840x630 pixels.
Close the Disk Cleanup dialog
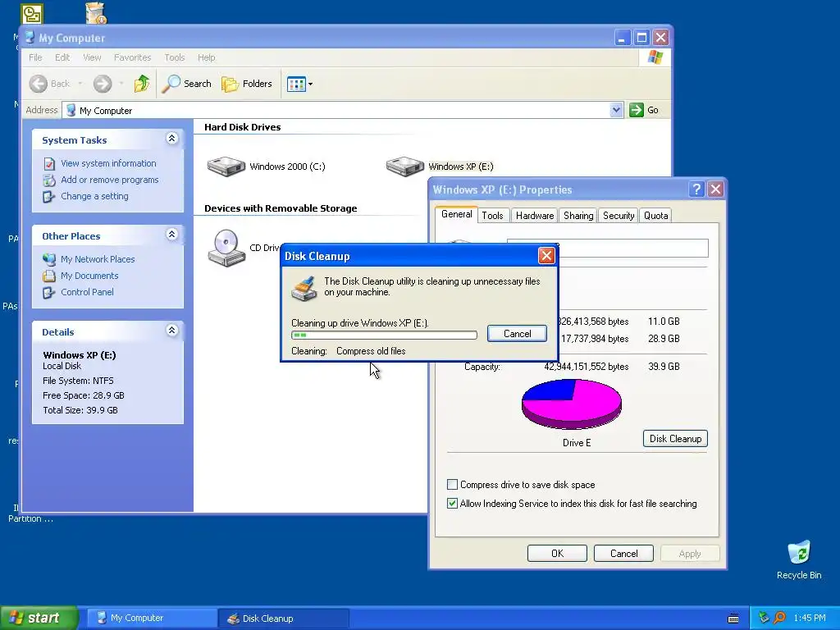point(546,256)
